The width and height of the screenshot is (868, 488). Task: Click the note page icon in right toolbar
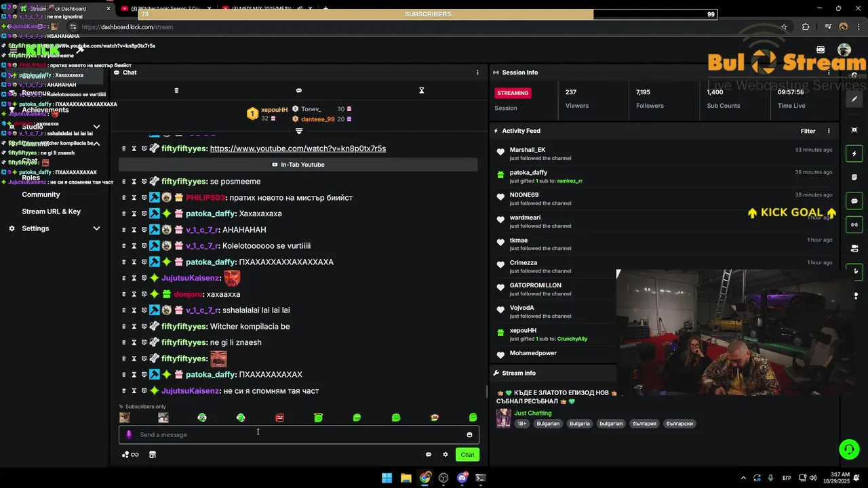(x=854, y=178)
